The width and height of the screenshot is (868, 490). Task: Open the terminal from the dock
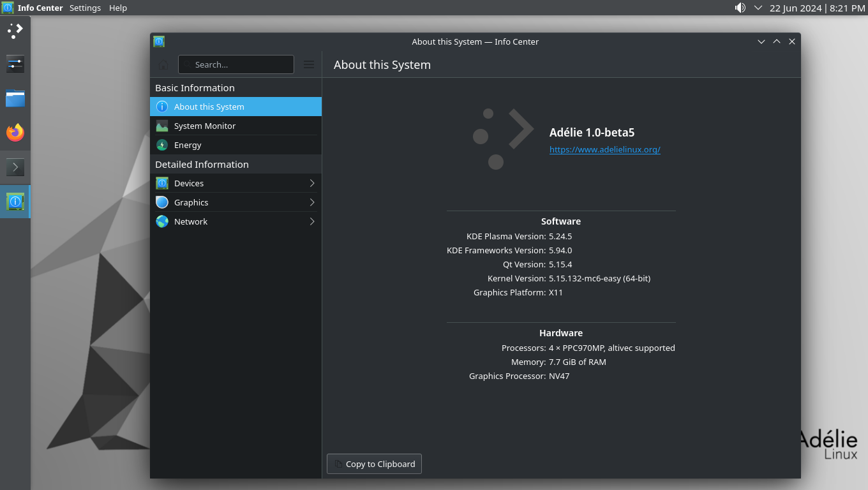[15, 167]
